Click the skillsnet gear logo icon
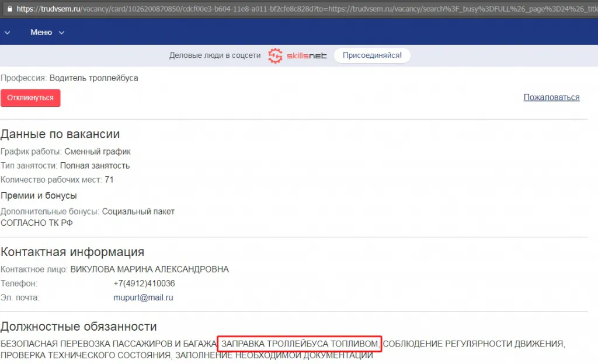 click(275, 55)
